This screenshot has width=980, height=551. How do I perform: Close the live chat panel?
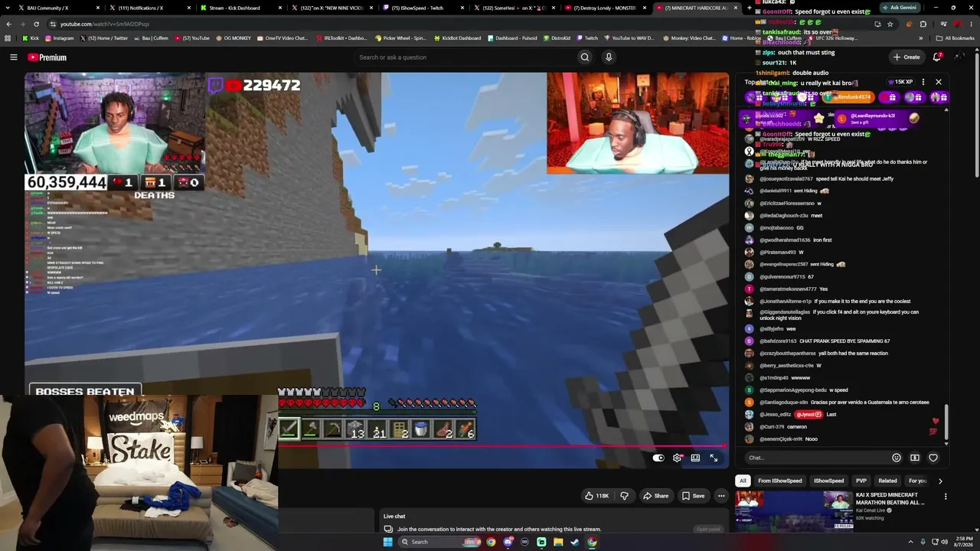tap(939, 82)
